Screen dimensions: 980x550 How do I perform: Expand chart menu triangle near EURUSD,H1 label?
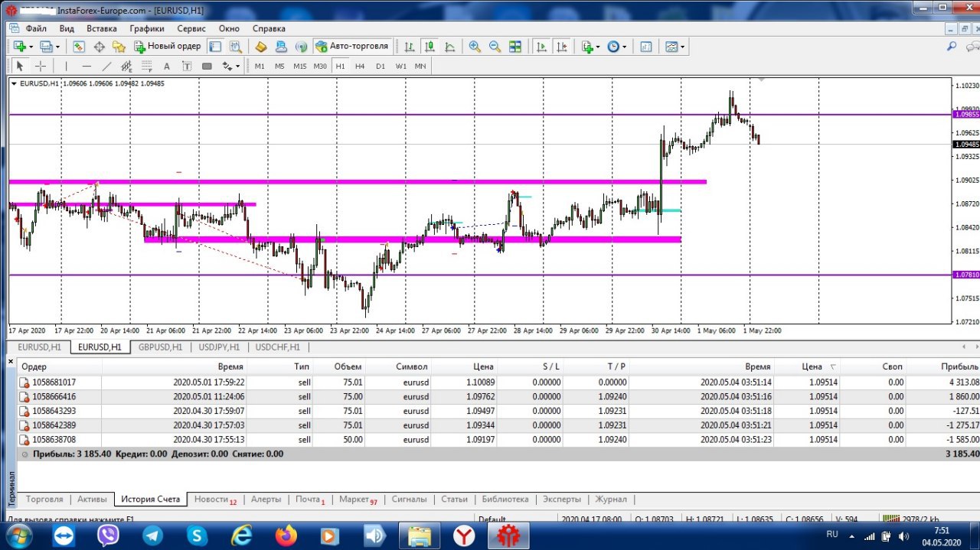[x=14, y=83]
